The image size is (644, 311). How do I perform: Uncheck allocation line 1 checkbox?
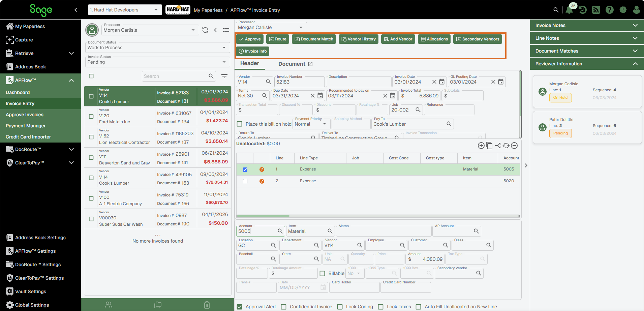245,169
